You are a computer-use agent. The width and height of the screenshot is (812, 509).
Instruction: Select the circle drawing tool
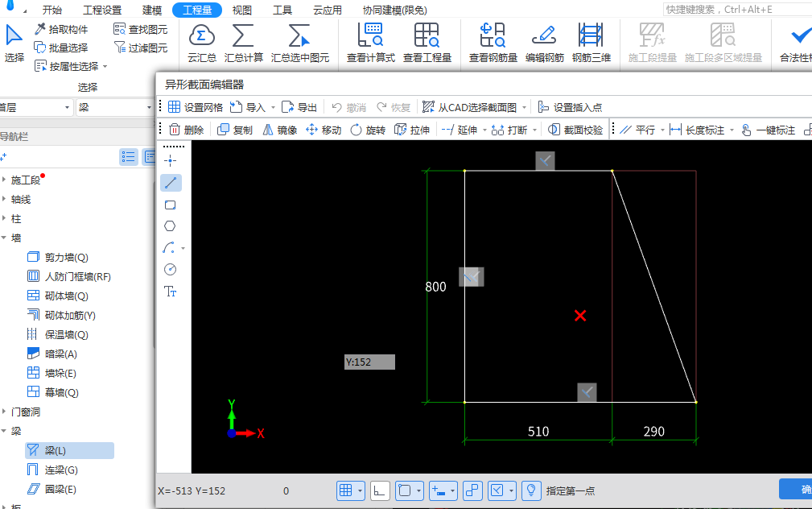(x=170, y=270)
